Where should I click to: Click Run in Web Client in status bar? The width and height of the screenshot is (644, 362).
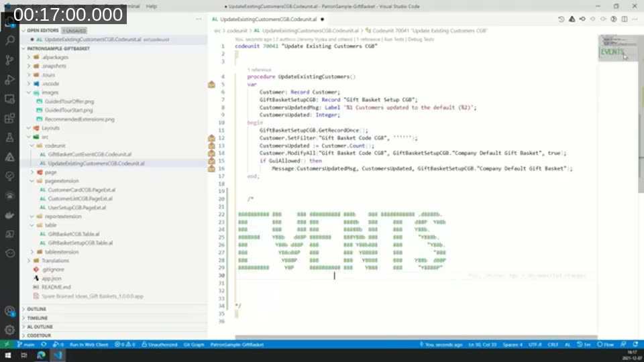click(89, 345)
